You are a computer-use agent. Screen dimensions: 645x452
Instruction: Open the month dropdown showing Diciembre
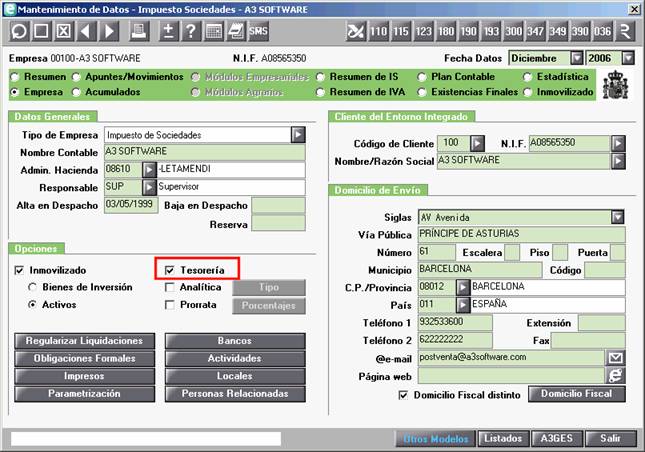point(577,58)
